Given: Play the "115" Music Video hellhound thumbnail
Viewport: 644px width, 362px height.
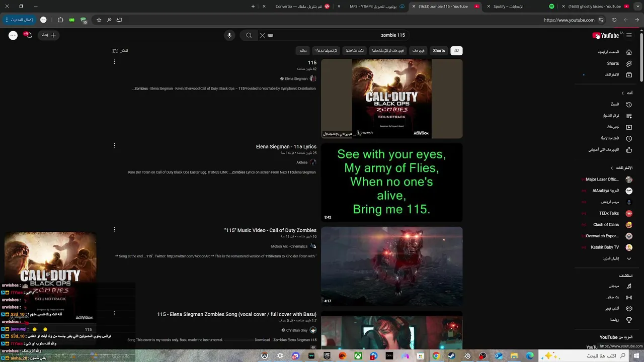Looking at the screenshot, I should coord(391,266).
